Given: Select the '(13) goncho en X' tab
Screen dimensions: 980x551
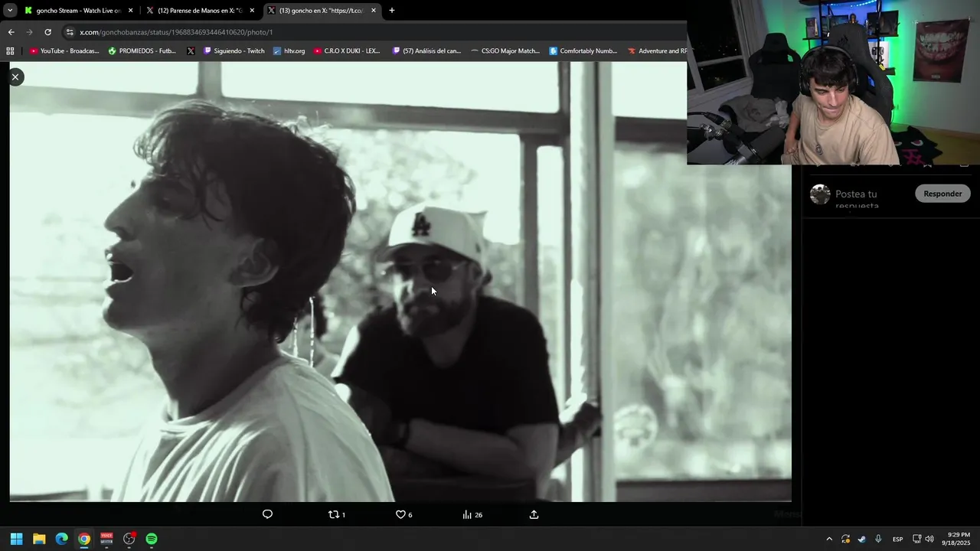Looking at the screenshot, I should (x=316, y=11).
